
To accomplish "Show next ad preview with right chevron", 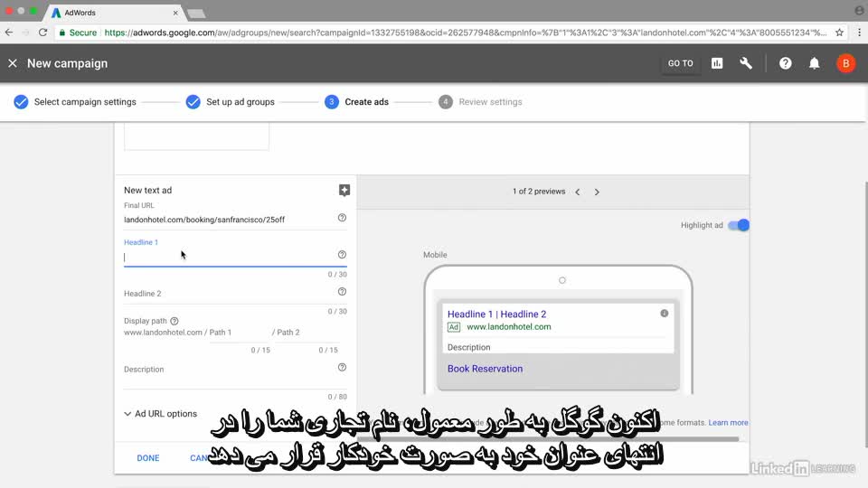I will [x=597, y=192].
